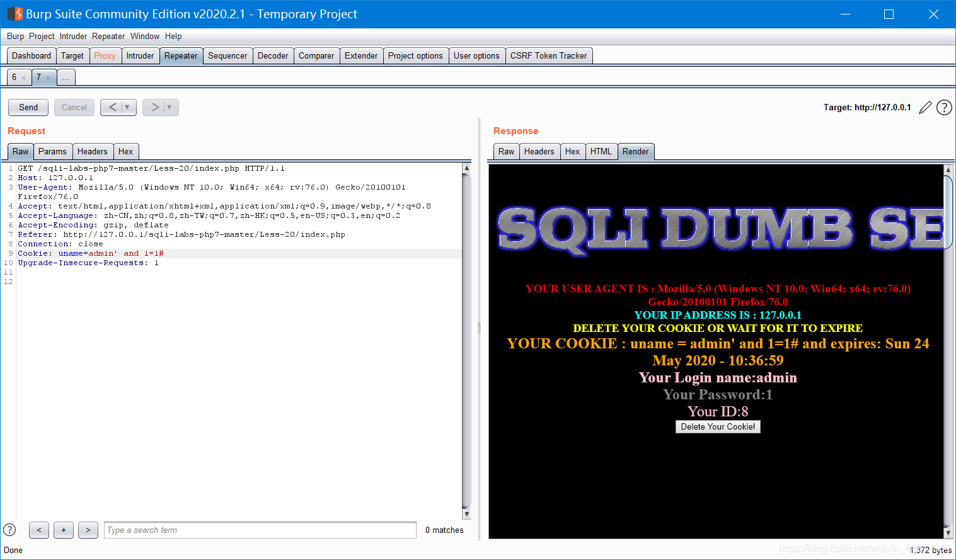Open the Intruder menu
Screen dimensions: 956x560
point(73,37)
